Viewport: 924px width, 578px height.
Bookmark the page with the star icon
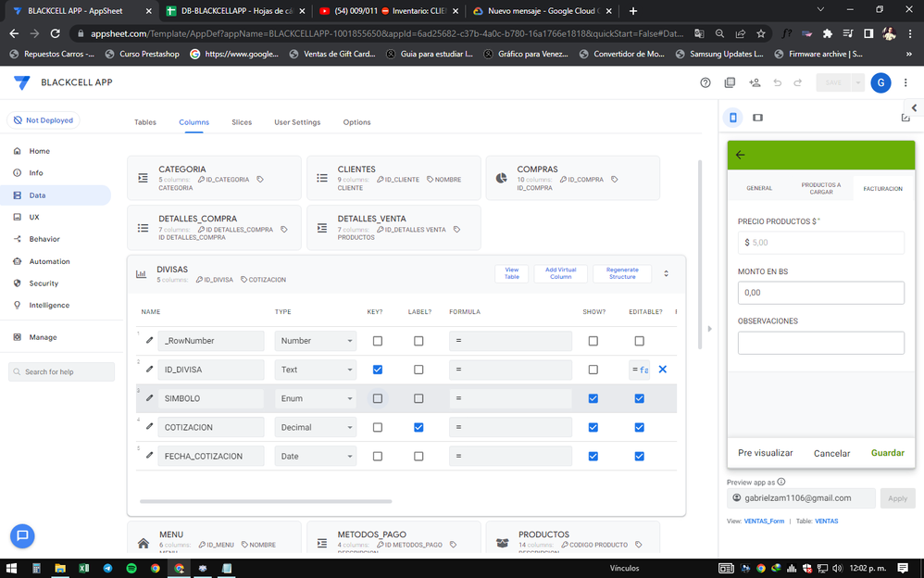coord(761,33)
